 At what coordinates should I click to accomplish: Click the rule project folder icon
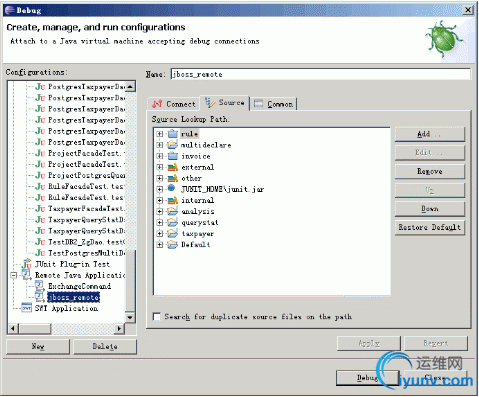pyautogui.click(x=173, y=134)
